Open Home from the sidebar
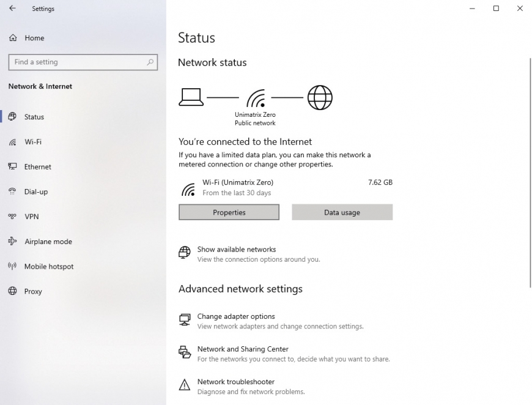 tap(34, 38)
